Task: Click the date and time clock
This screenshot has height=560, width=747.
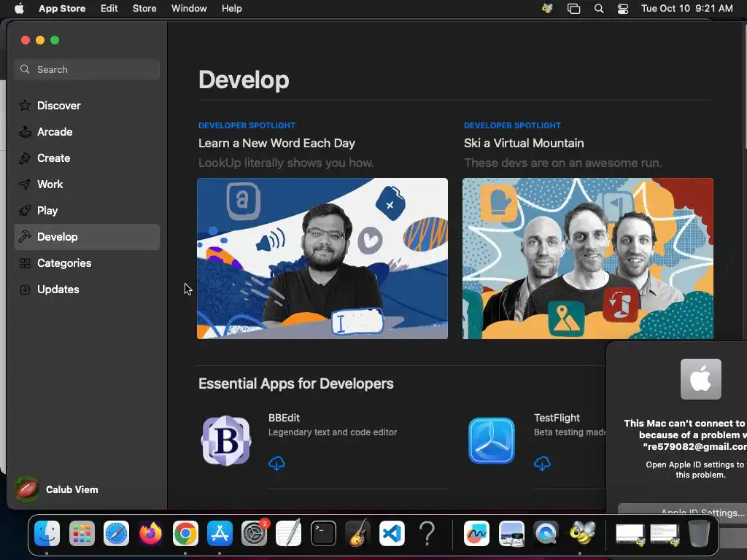Action: coord(686,9)
